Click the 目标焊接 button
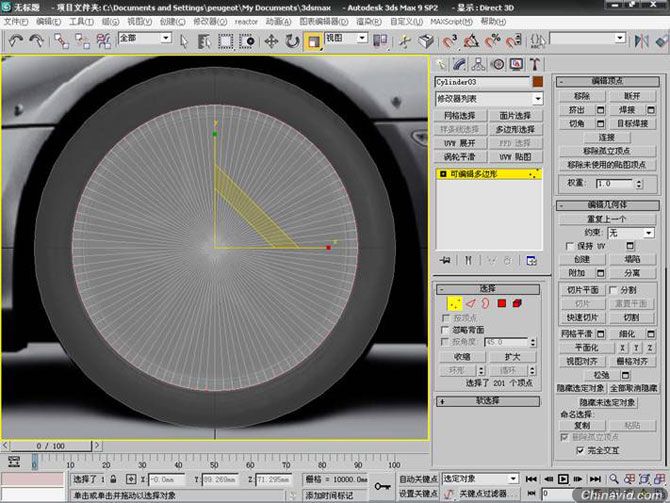This screenshot has width=670, height=503. pos(632,123)
